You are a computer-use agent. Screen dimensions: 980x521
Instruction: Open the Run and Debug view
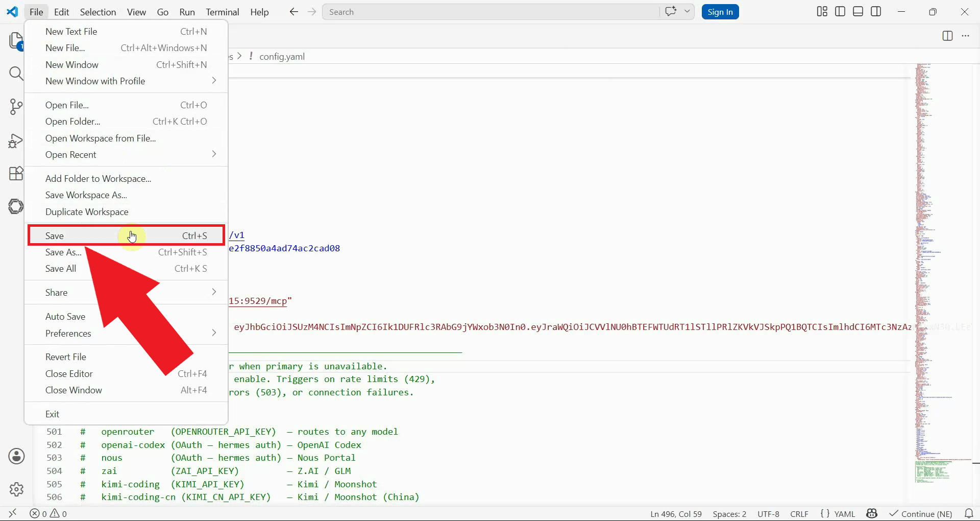[16, 140]
